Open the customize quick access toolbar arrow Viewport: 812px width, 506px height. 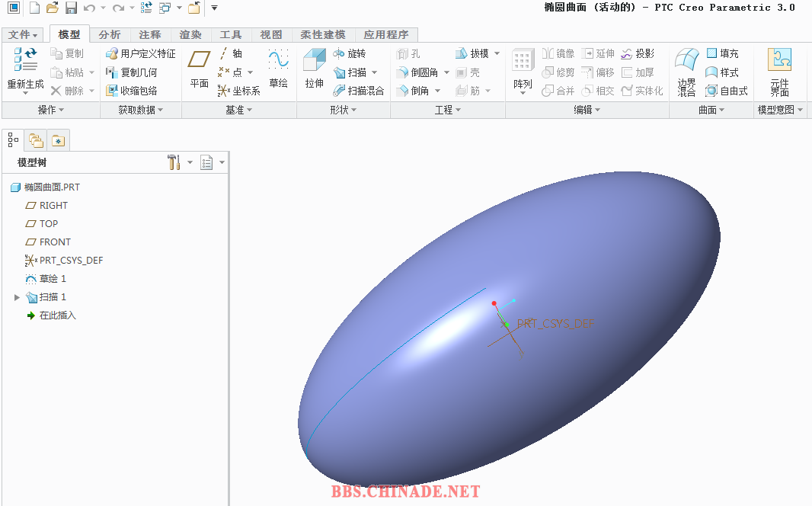[x=214, y=8]
